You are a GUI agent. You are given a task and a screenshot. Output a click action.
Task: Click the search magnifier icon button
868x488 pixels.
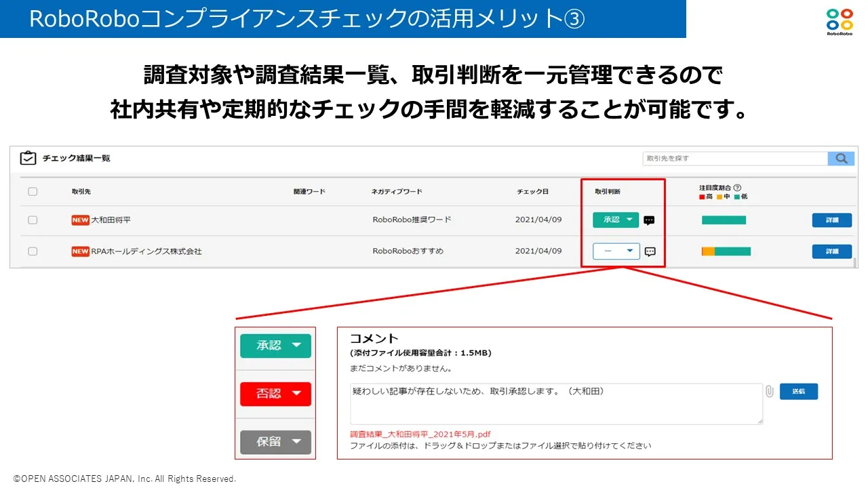[x=841, y=158]
